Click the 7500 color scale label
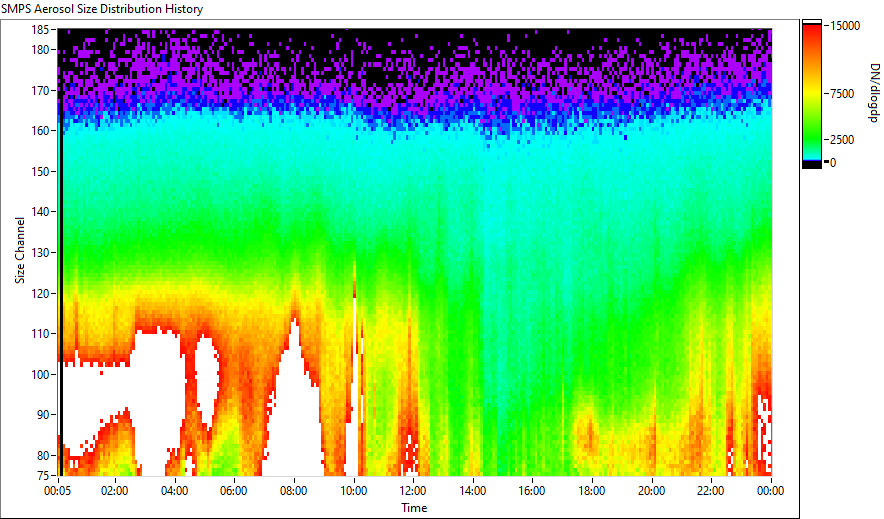The width and height of the screenshot is (884, 519). pos(842,94)
